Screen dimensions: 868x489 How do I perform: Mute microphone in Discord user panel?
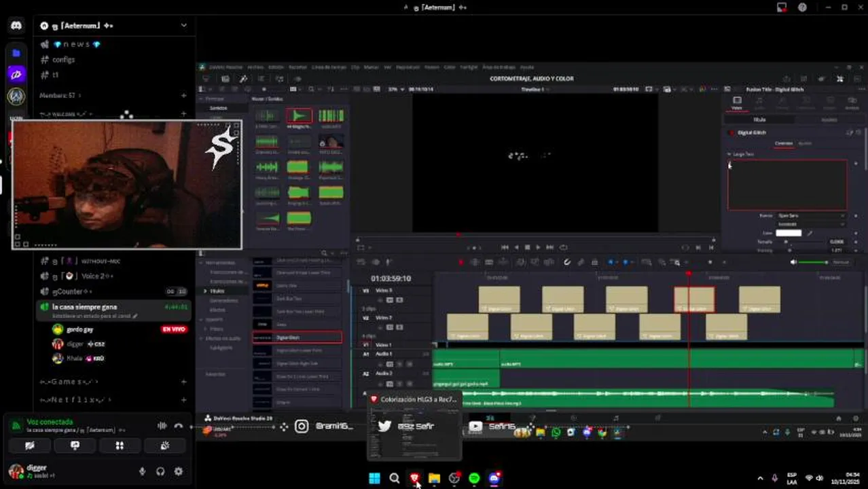(x=142, y=471)
